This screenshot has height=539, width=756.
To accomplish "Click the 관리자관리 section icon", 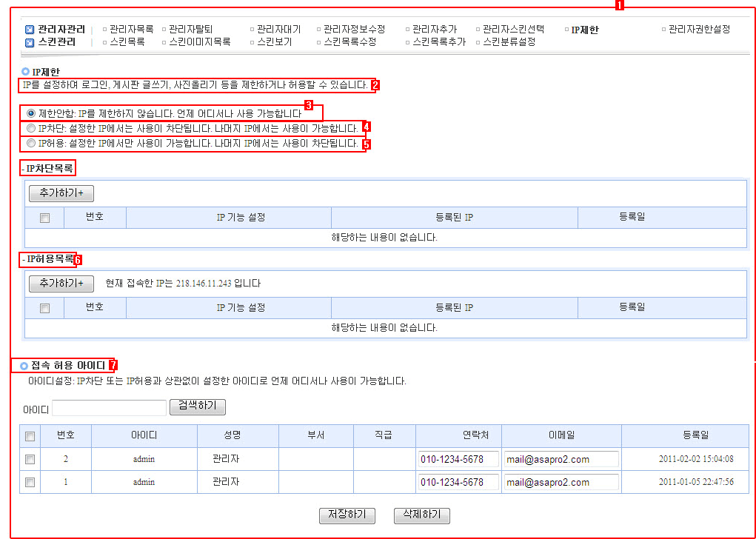I will tap(30, 30).
